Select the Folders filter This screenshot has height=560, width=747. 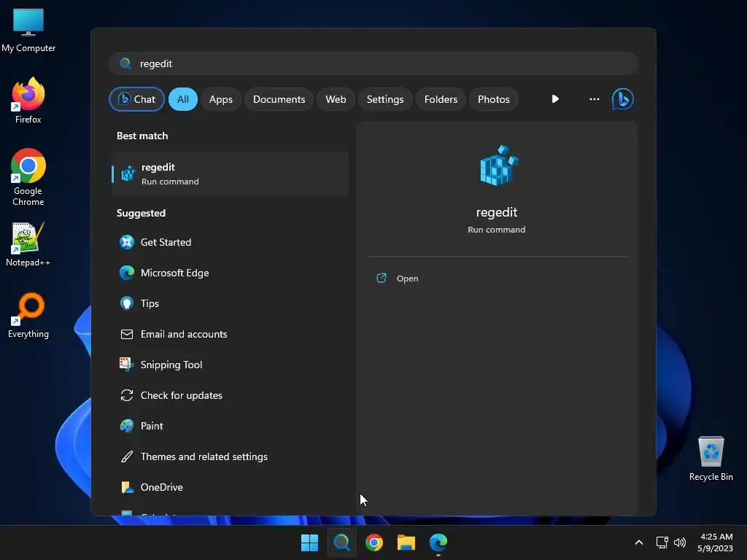441,99
